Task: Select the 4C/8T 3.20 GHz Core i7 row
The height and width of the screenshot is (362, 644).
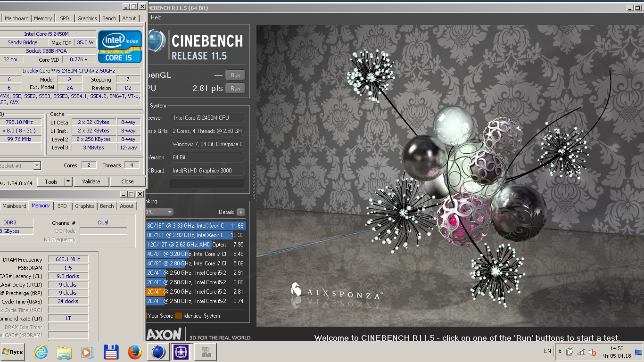Action: pyautogui.click(x=196, y=254)
